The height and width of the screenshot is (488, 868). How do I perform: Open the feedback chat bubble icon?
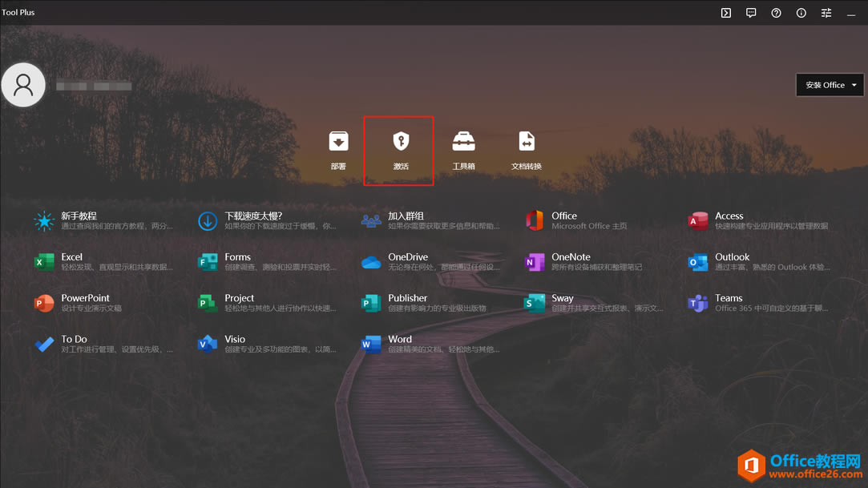coord(751,13)
